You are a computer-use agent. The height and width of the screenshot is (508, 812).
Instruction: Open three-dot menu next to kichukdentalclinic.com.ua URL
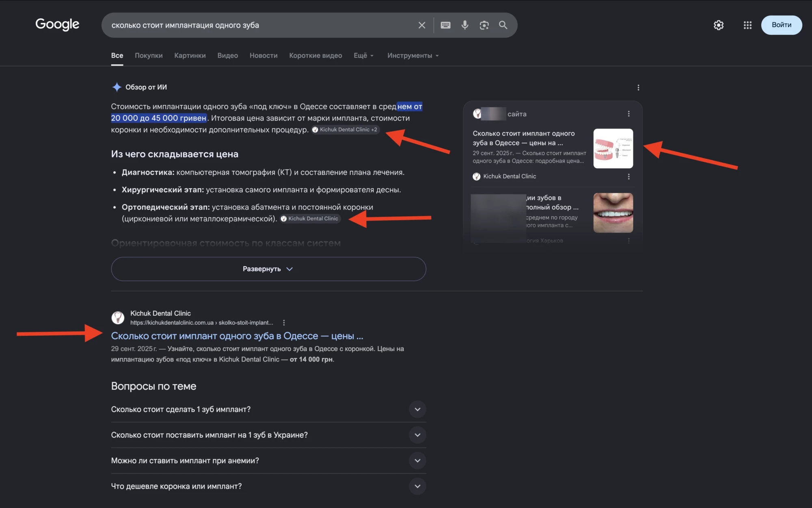tap(284, 323)
